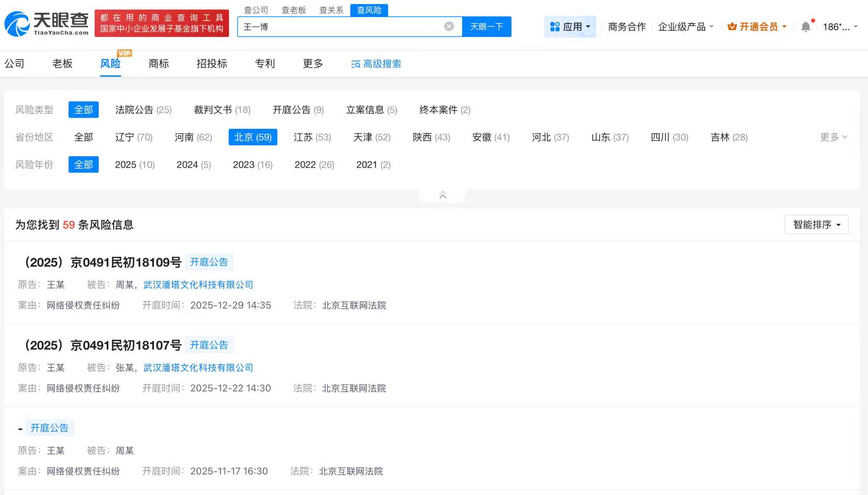Click the 天眼一下 search button
The height and width of the screenshot is (495, 868).
pyautogui.click(x=486, y=26)
